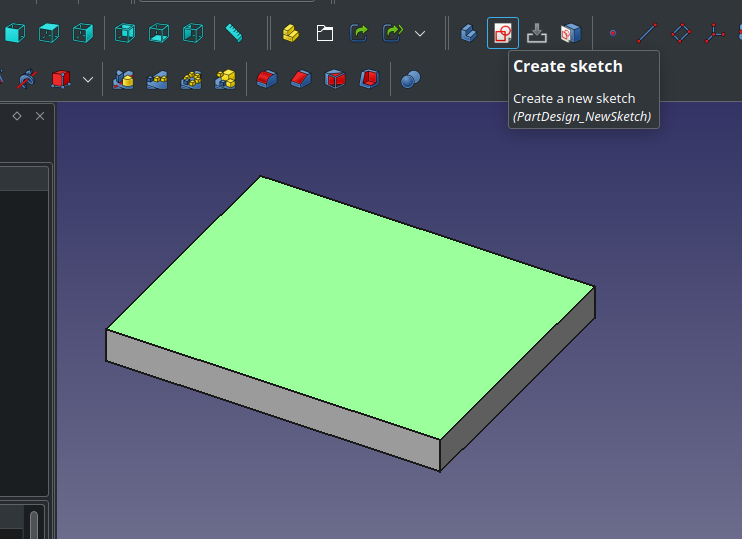This screenshot has width=742, height=539.
Task: Expand the subtractive primitive dropdown arrow
Action: coord(88,78)
